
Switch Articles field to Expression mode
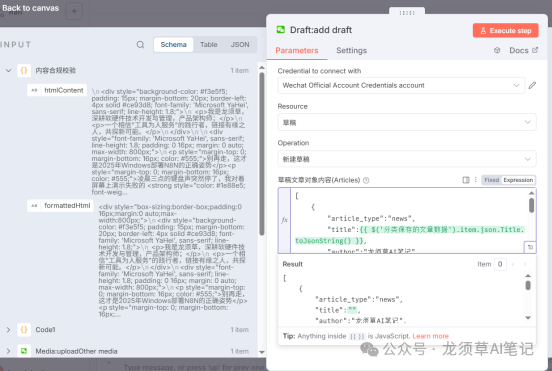pos(518,180)
